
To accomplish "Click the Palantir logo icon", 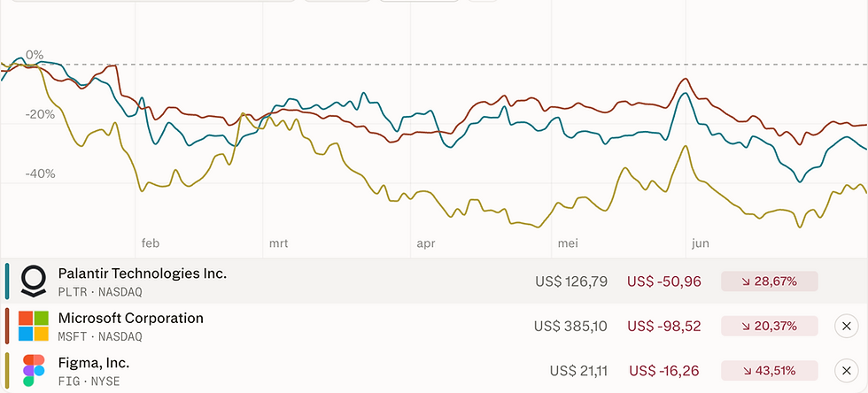I will [x=34, y=281].
